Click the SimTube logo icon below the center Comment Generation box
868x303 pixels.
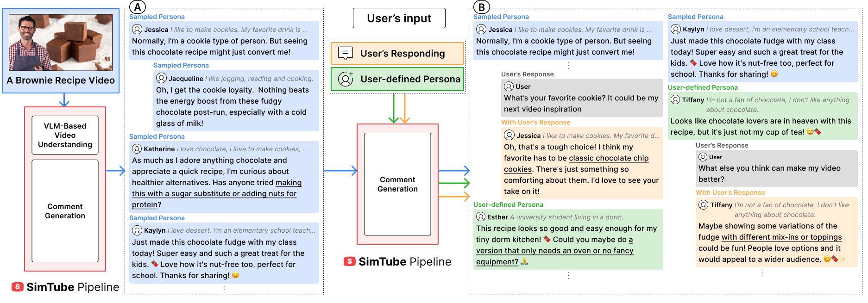pyautogui.click(x=349, y=261)
